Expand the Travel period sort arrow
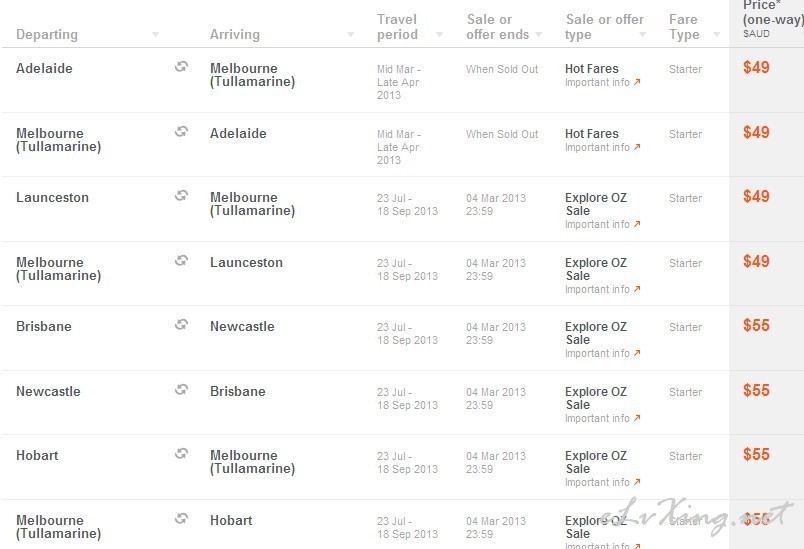The width and height of the screenshot is (804, 549). [439, 34]
